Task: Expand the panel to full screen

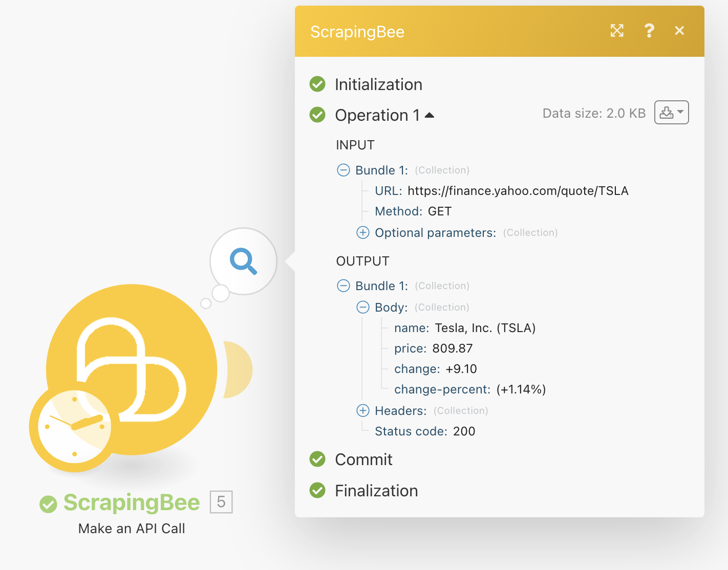Action: point(617,31)
